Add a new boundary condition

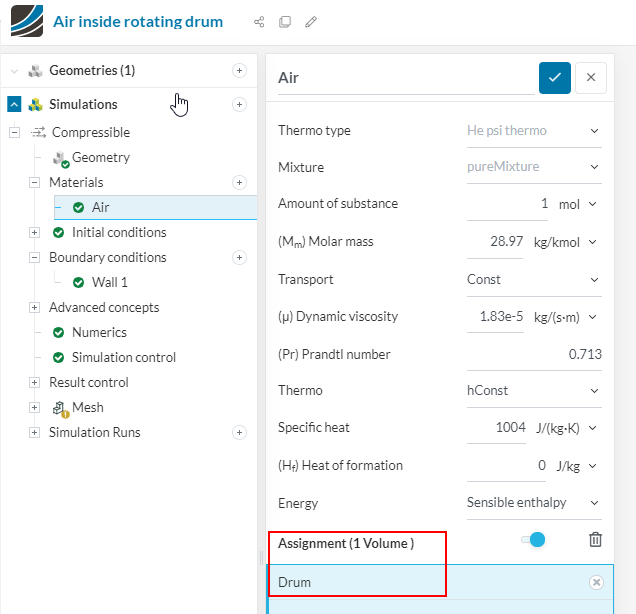[x=239, y=257]
